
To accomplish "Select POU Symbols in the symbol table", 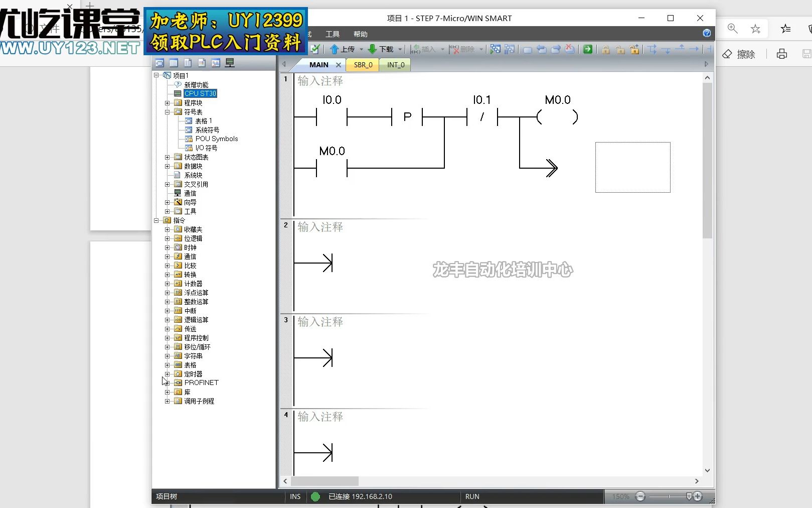I will 217,139.
